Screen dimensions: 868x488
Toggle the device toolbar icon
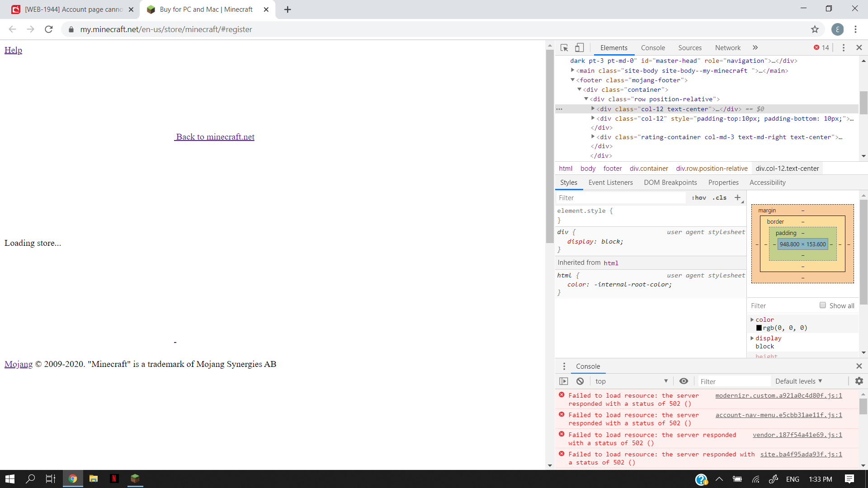(580, 48)
